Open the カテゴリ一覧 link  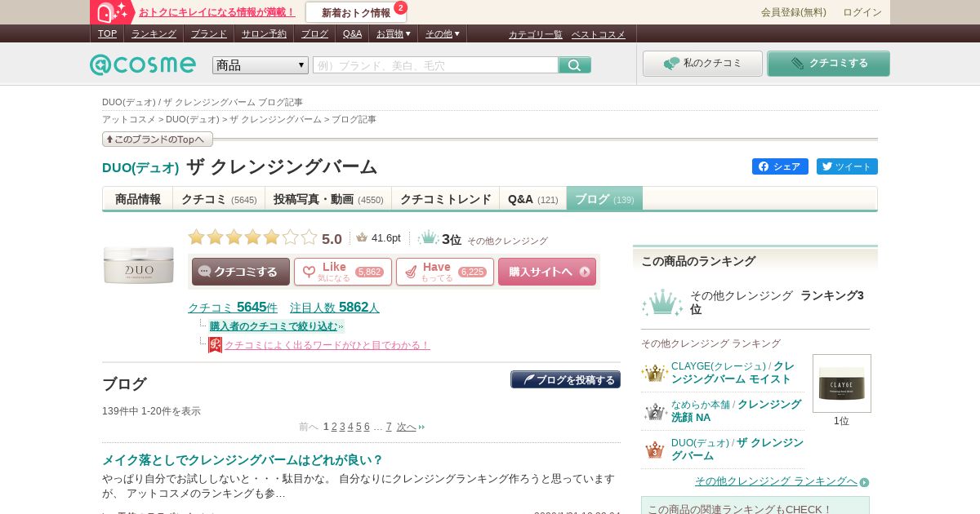coord(536,34)
